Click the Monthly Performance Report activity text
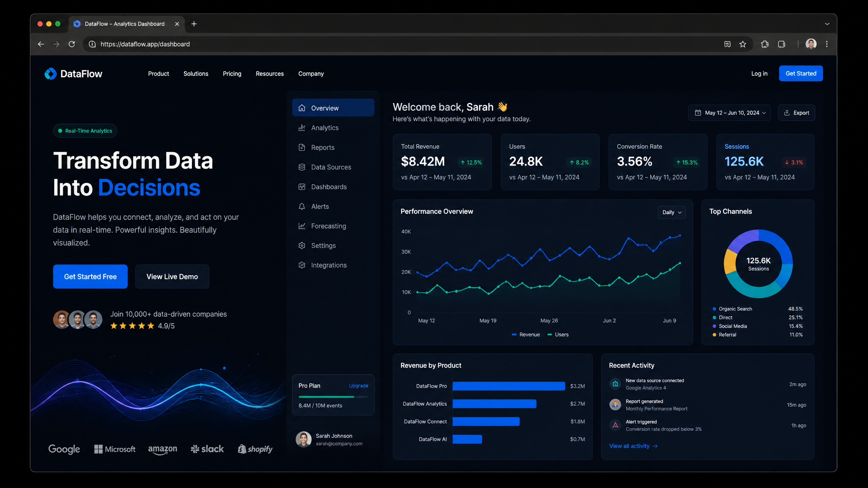The image size is (868, 488). coord(657,409)
